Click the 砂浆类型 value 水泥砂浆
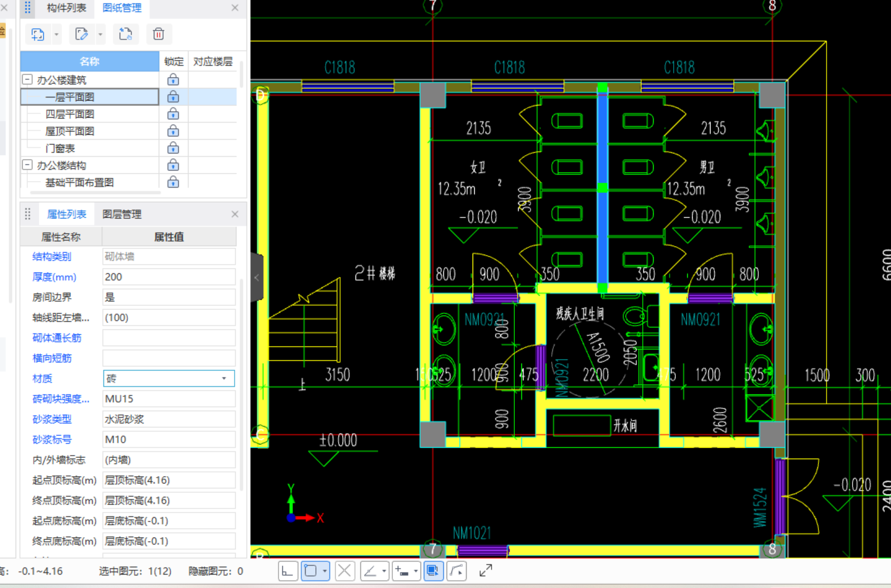891x588 pixels. 169,419
